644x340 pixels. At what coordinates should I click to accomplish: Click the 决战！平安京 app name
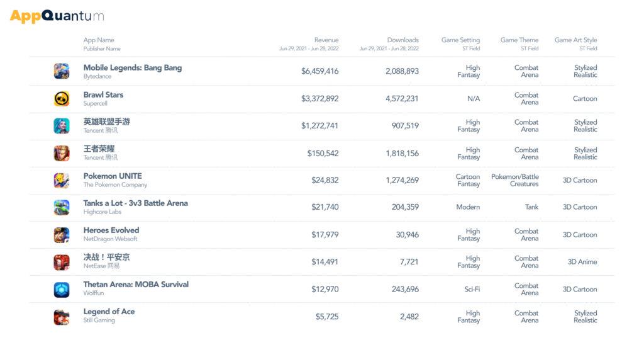[106, 258]
